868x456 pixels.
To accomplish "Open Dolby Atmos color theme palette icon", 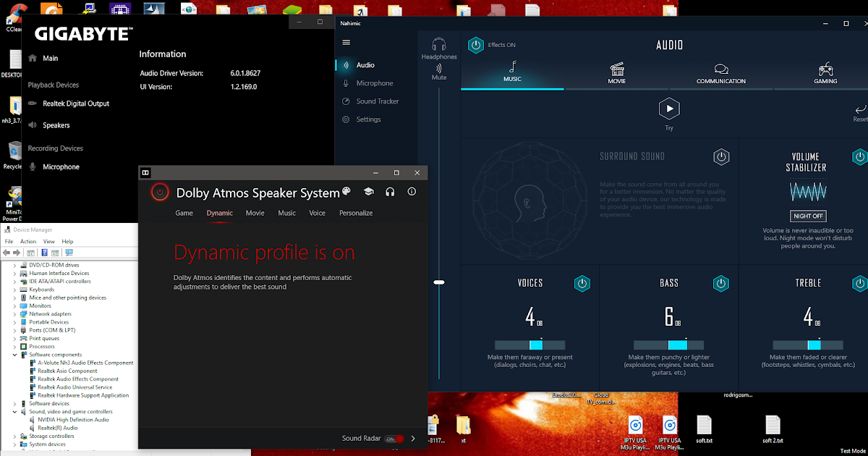I will [346, 192].
